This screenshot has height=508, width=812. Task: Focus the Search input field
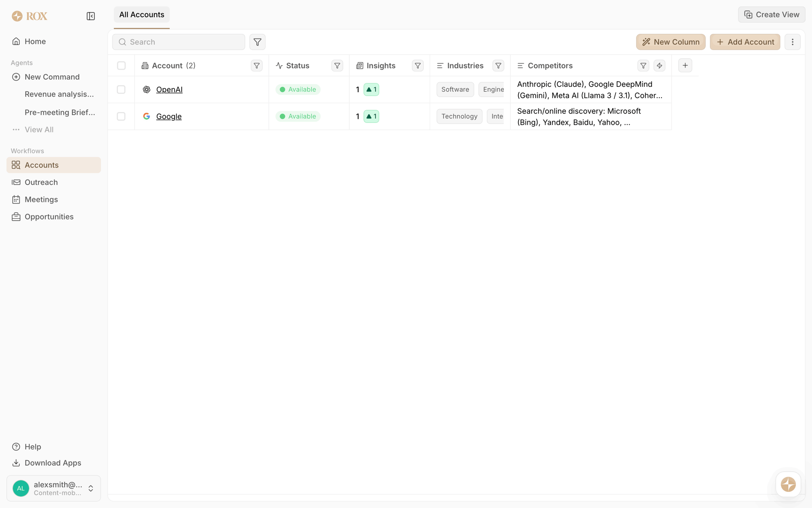178,42
